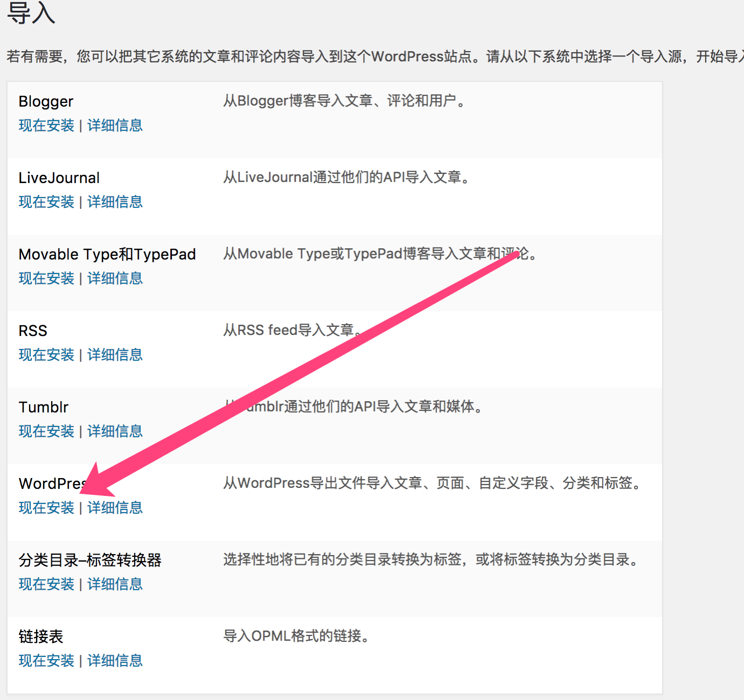744x700 pixels.
Task: Install the WordPress importer via 现在安装
Action: tap(45, 508)
